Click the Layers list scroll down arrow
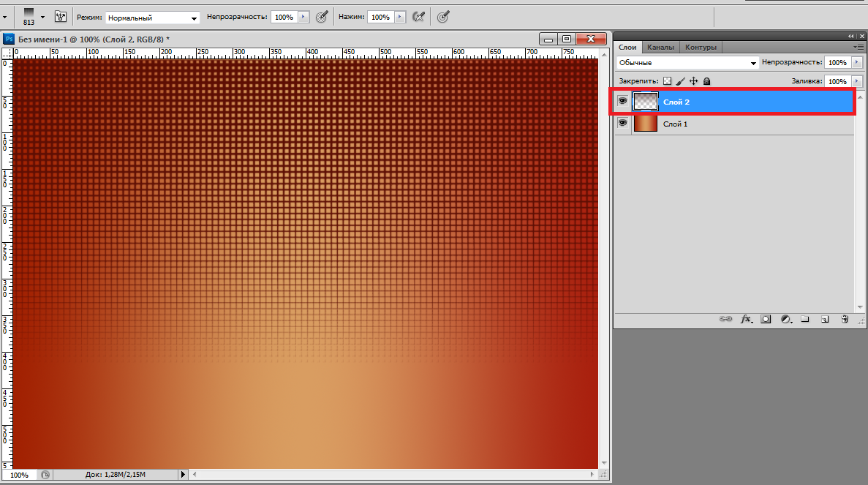 click(860, 307)
